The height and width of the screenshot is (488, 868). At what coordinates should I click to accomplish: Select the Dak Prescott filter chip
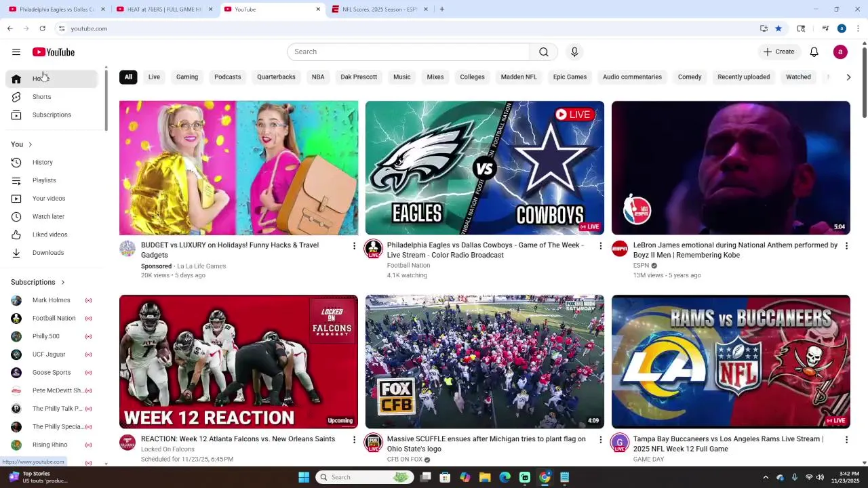pos(359,77)
